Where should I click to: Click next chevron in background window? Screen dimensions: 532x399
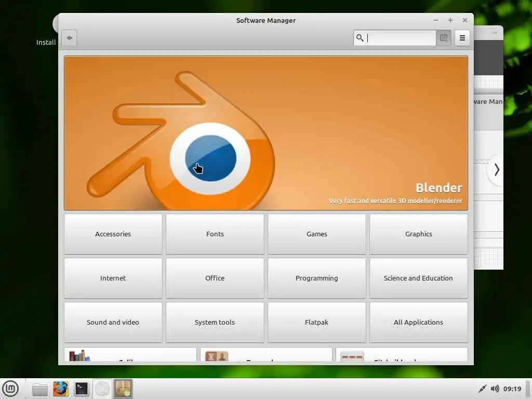tap(496, 169)
